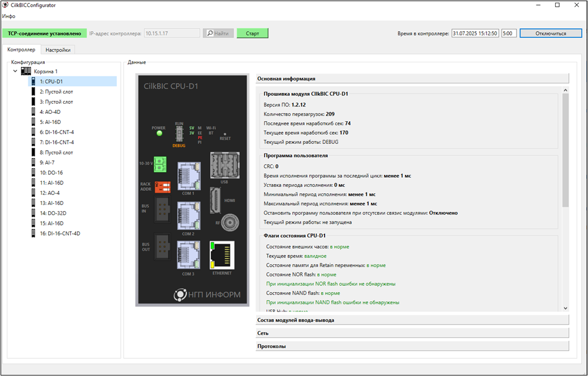Image resolution: width=588 pixels, height=376 pixels.
Task: Select 16: DI-16-CNT-4D module
Action: click(60, 233)
